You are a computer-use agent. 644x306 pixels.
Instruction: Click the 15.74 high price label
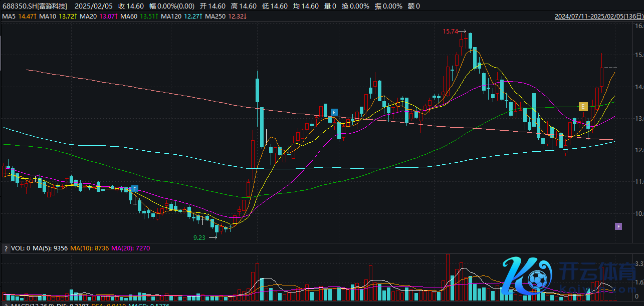click(x=450, y=32)
